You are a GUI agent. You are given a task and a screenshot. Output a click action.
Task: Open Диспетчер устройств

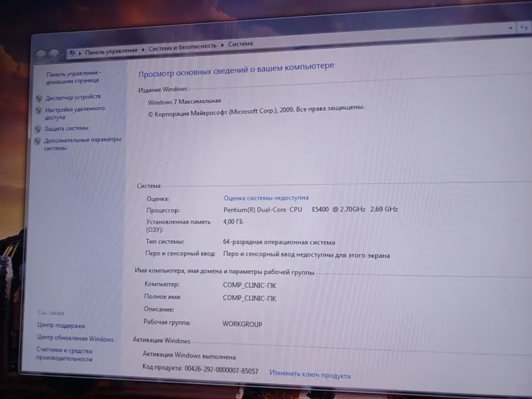pos(73,97)
